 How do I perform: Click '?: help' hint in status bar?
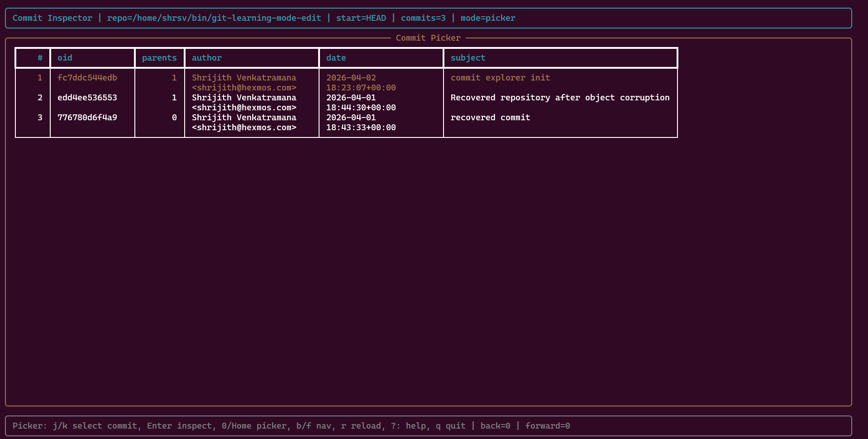point(408,426)
